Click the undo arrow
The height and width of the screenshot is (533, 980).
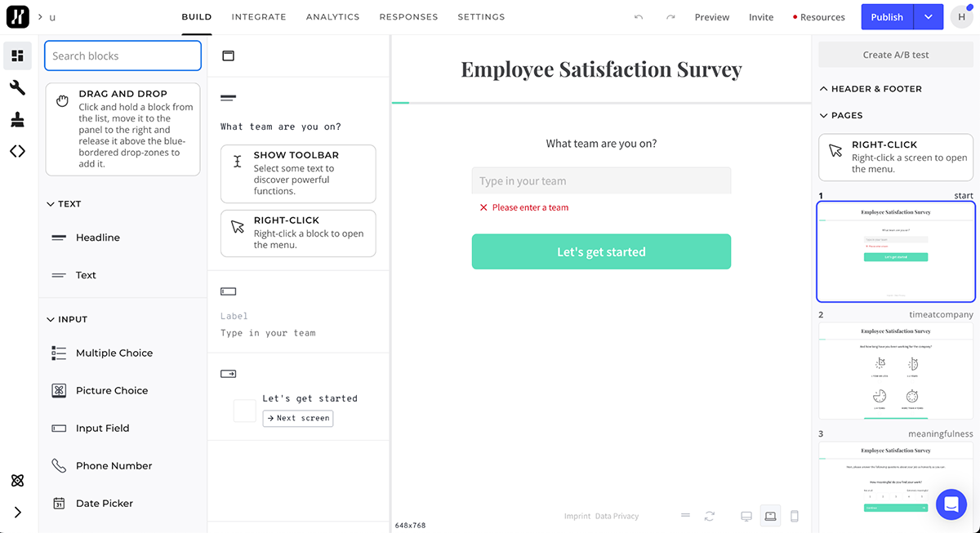639,17
